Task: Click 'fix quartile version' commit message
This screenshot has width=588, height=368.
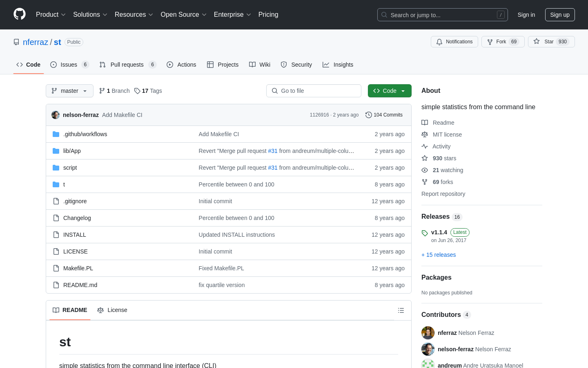Action: coord(222,285)
